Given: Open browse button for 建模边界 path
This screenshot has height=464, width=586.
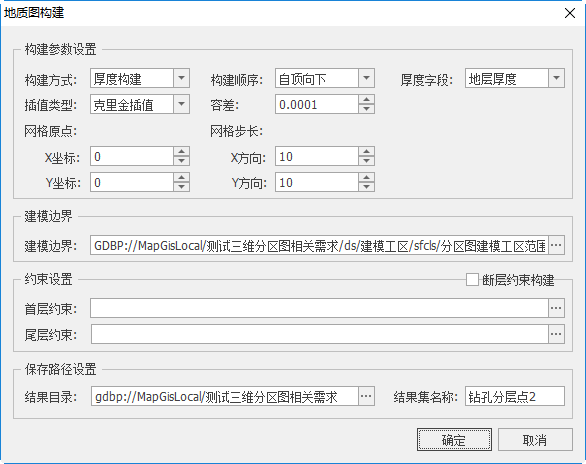Looking at the screenshot, I should pyautogui.click(x=556, y=245).
